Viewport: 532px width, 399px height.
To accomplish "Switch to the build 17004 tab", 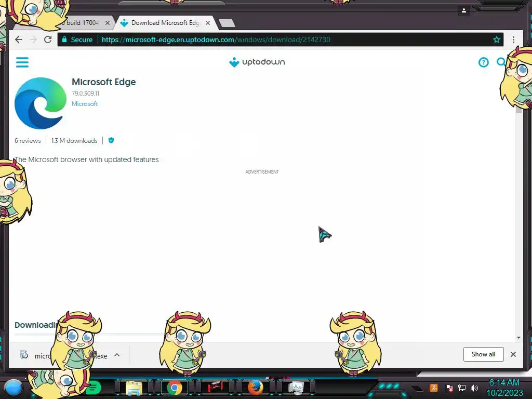I will tap(83, 23).
